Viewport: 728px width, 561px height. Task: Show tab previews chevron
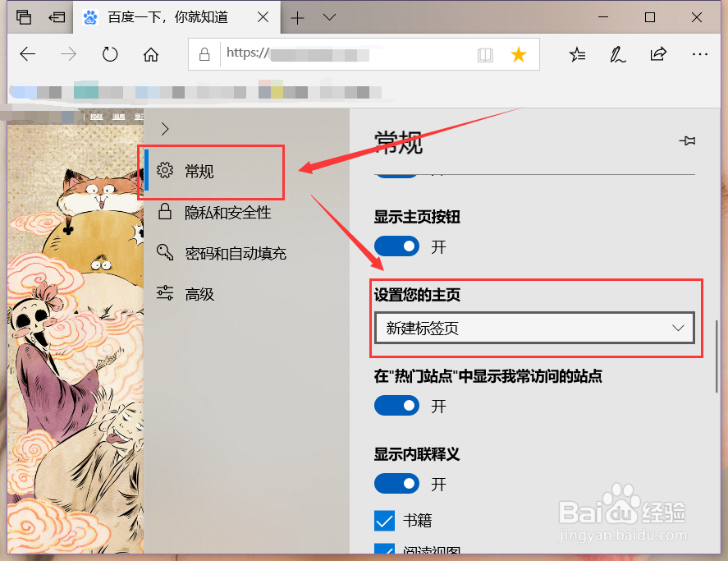[329, 18]
